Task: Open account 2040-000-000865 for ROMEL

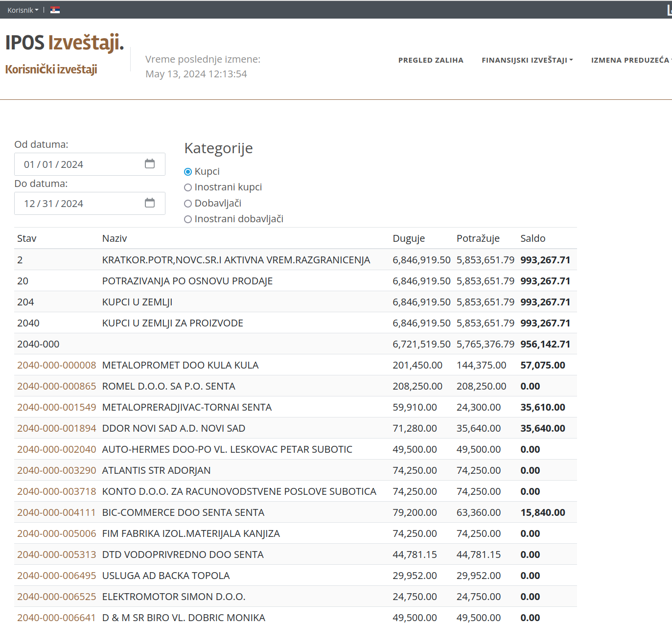Action: click(56, 386)
